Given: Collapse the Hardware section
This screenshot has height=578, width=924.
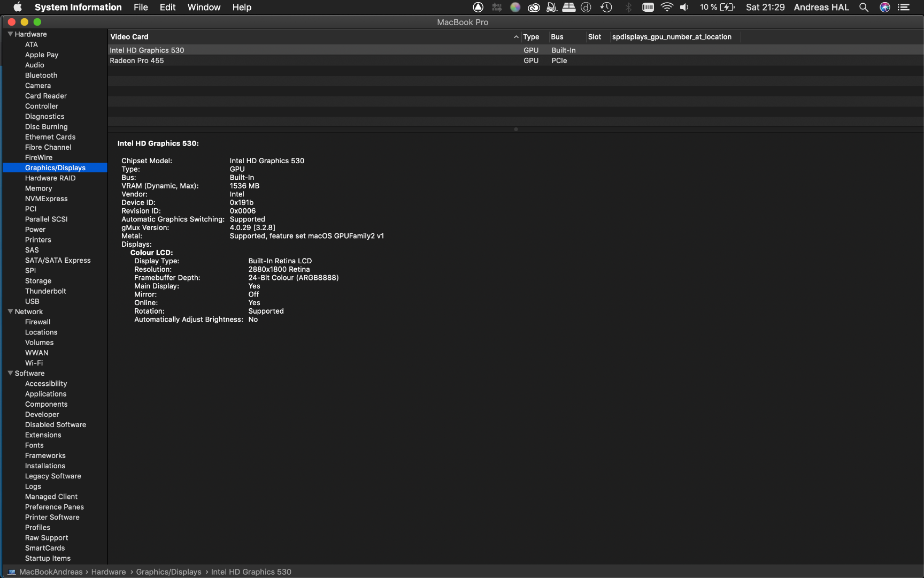Looking at the screenshot, I should point(10,34).
